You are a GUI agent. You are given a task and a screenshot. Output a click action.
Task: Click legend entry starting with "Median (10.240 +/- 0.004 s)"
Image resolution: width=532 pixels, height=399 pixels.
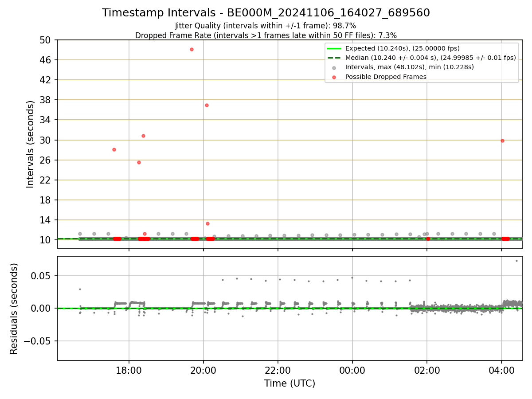click(430, 58)
